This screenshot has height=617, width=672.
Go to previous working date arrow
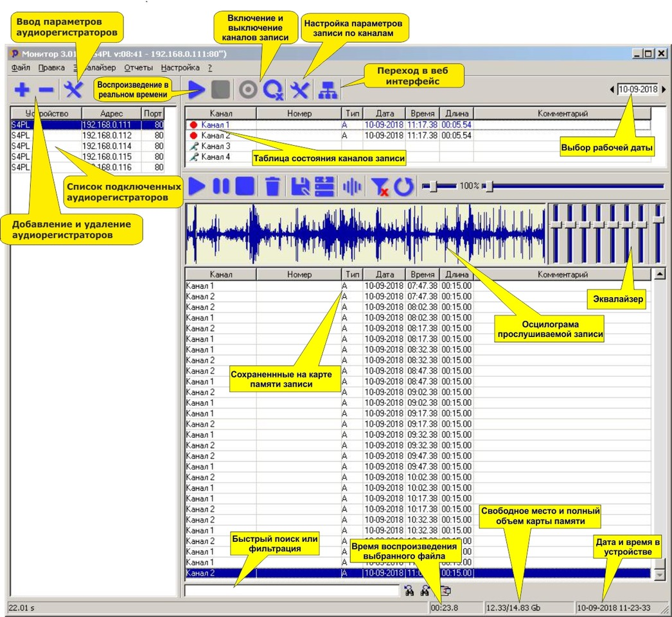pyautogui.click(x=612, y=90)
